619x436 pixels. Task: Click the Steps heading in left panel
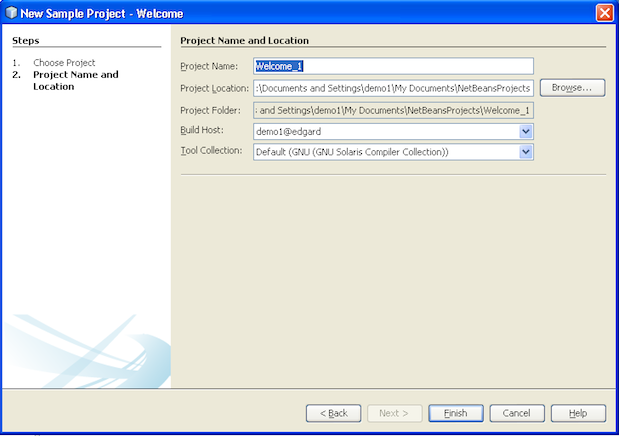tap(26, 40)
